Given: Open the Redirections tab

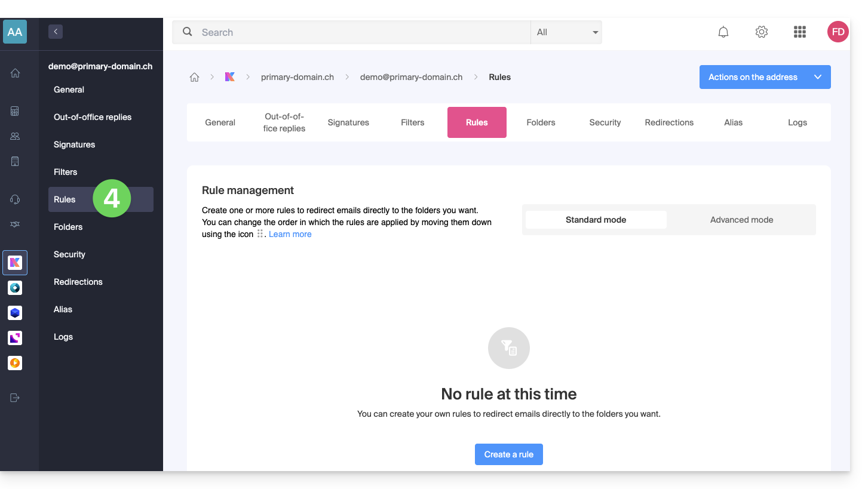Looking at the screenshot, I should tap(669, 122).
